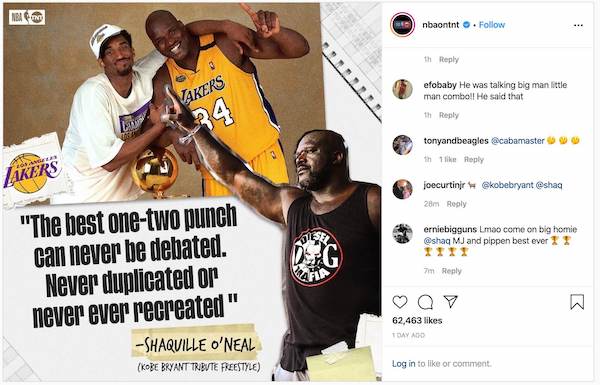Open joecurtinjr's profile avatar
The width and height of the screenshot is (600, 385).
point(403,189)
